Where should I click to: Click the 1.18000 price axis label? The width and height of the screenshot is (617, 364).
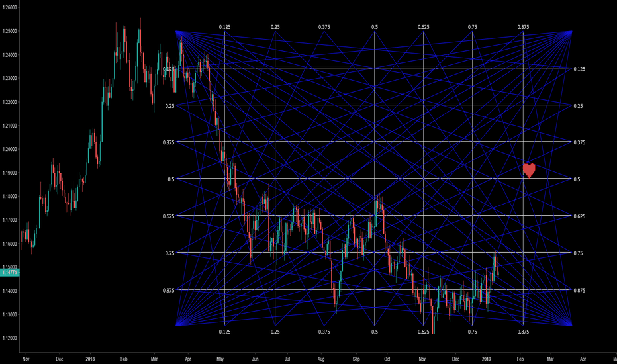9,197
